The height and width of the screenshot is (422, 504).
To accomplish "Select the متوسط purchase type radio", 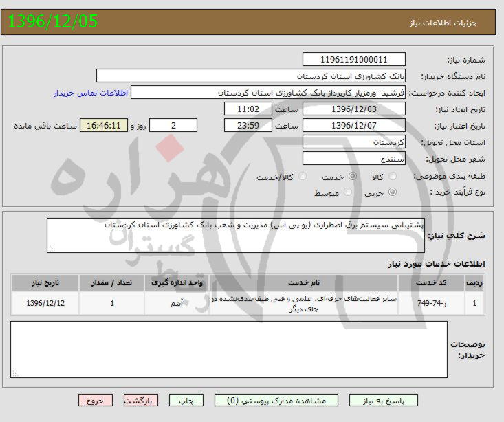I will (x=347, y=192).
